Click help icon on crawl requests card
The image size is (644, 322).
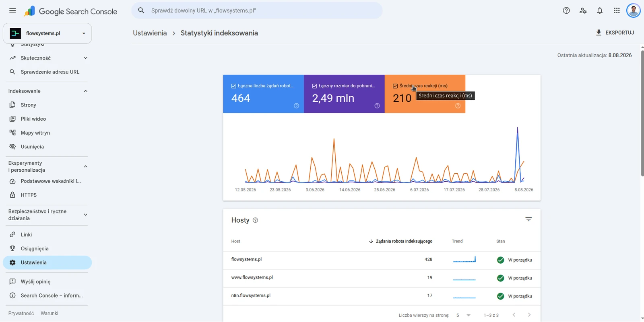(x=296, y=106)
